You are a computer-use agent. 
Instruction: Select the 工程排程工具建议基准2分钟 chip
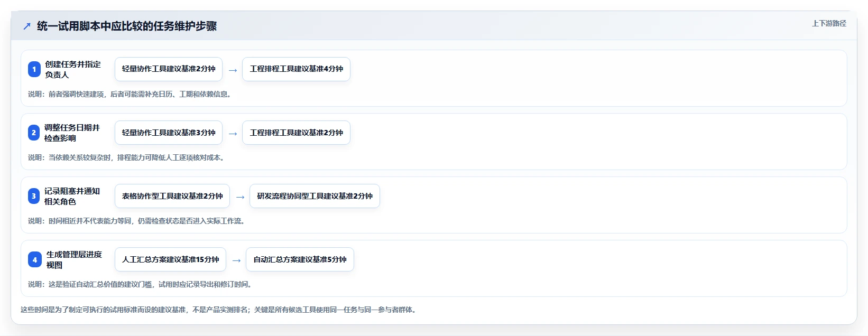tap(296, 133)
